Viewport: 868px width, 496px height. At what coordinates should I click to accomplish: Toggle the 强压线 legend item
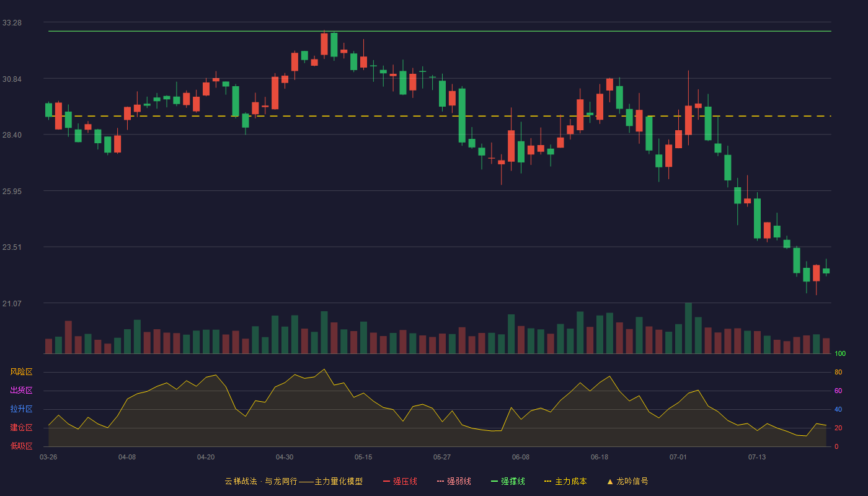400,481
